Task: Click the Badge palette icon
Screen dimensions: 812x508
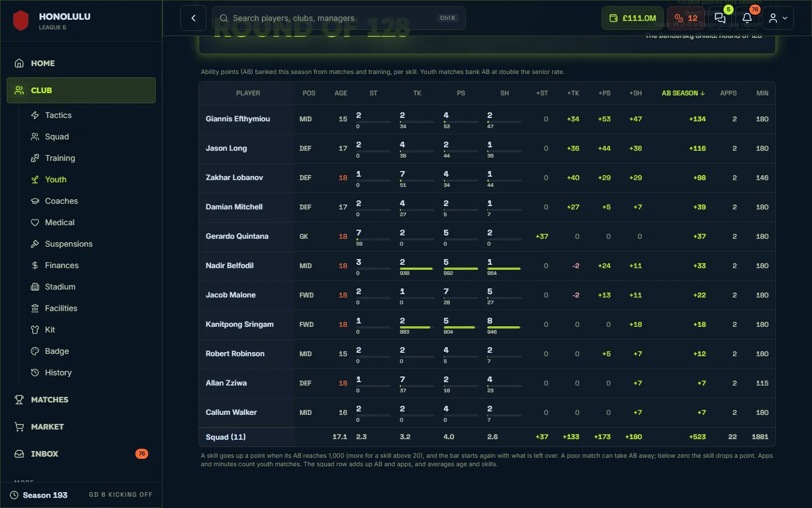Action: pos(35,351)
